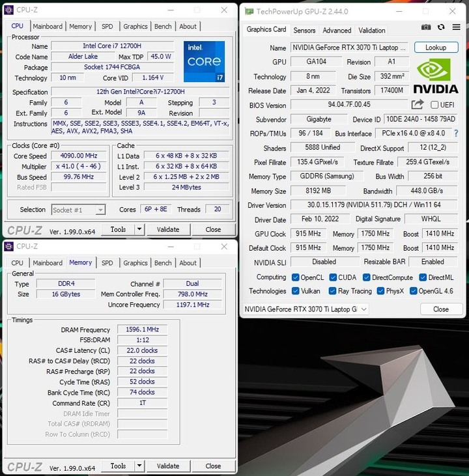Click the bottom CPU-Z window title icon
Image resolution: width=469 pixels, height=476 pixels.
[9, 247]
